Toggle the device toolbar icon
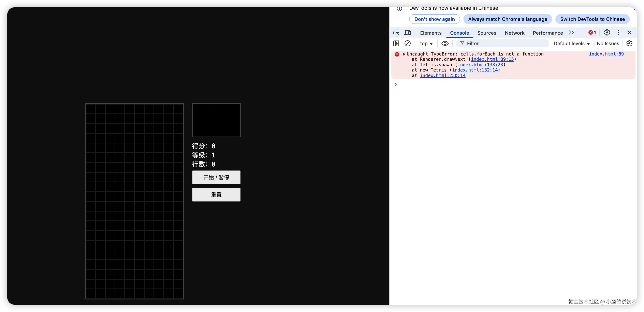Screen dimensions: 644x312 (x=408, y=33)
